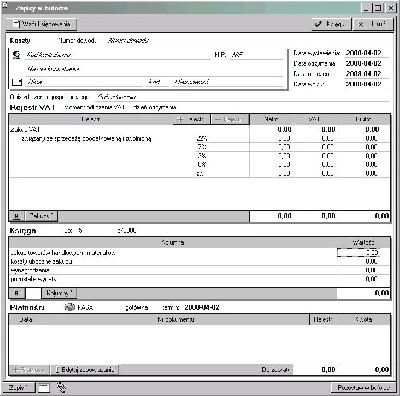400x396 pixels.
Task: Click the Kwota header in the payments table
Action: click(363, 320)
